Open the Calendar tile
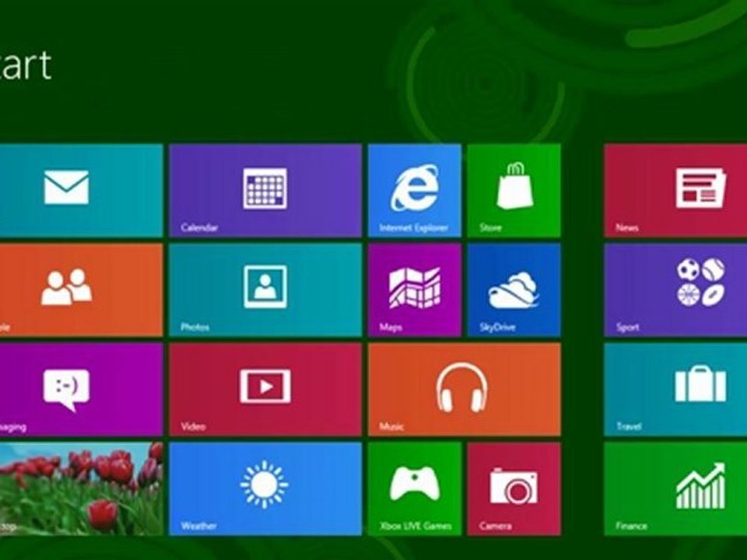 point(265,191)
